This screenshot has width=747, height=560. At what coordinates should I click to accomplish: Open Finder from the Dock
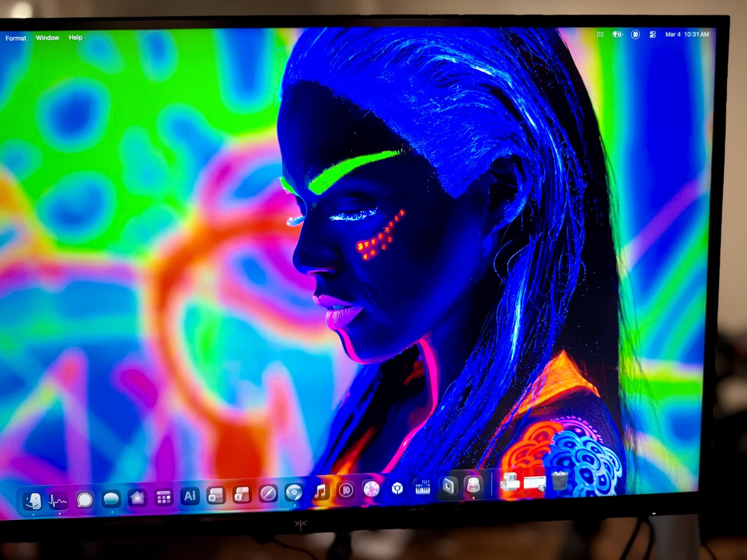click(x=32, y=500)
